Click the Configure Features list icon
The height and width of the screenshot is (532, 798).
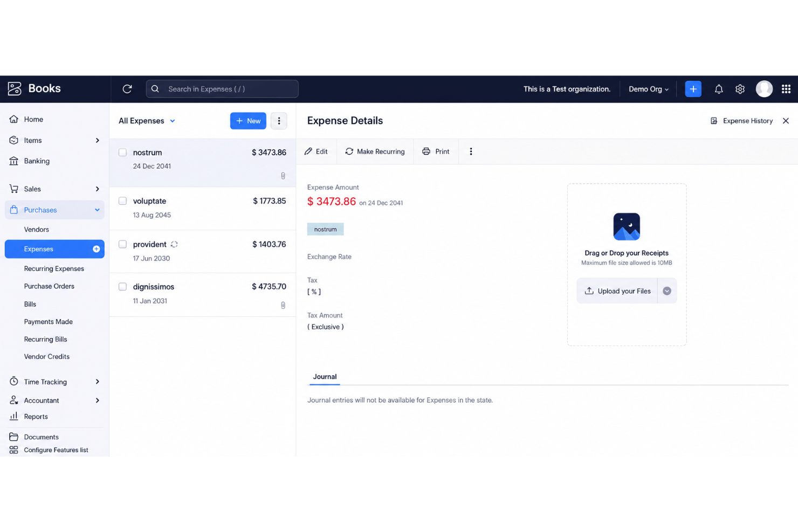click(x=14, y=450)
